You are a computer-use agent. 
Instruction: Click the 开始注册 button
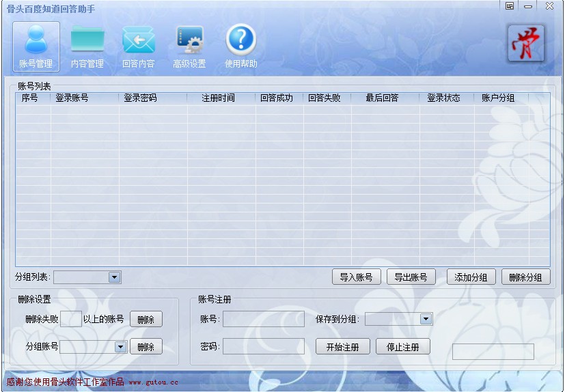coord(343,347)
